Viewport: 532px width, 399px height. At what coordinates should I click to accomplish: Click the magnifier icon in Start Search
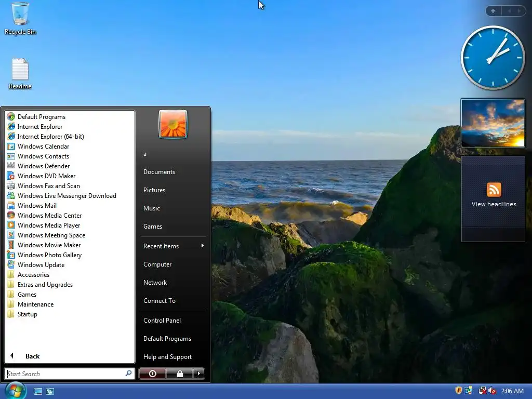tap(129, 374)
